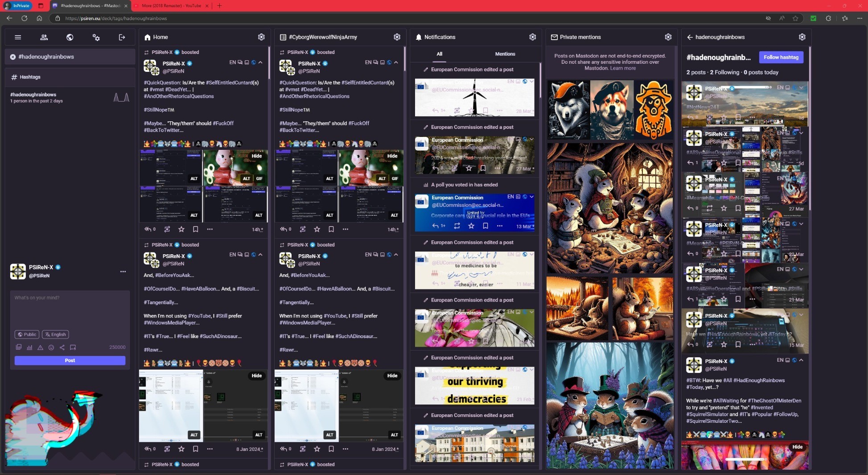Screen dimensions: 868x475
Task: Open the Learn more link in Private mentions
Action: (x=623, y=68)
